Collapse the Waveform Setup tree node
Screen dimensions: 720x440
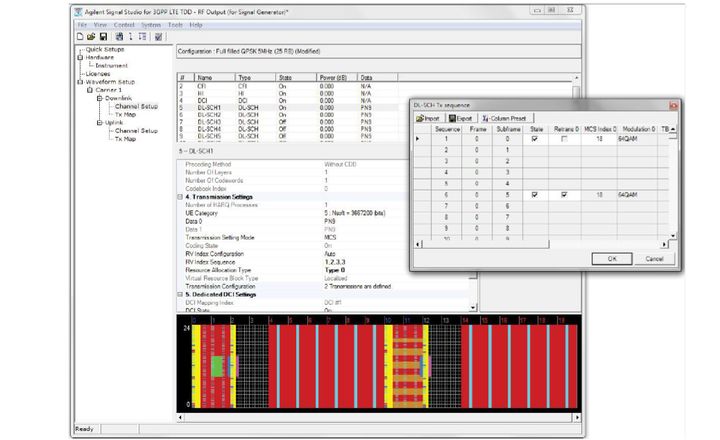81,81
